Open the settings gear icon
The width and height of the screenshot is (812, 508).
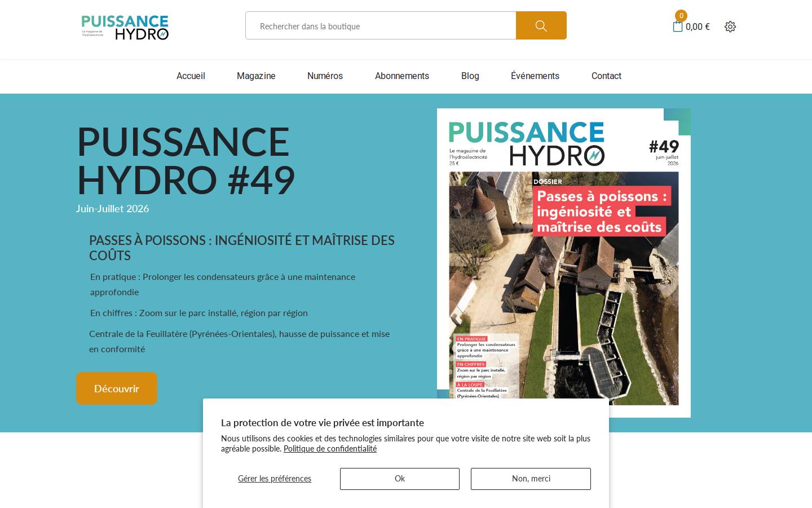(730, 27)
